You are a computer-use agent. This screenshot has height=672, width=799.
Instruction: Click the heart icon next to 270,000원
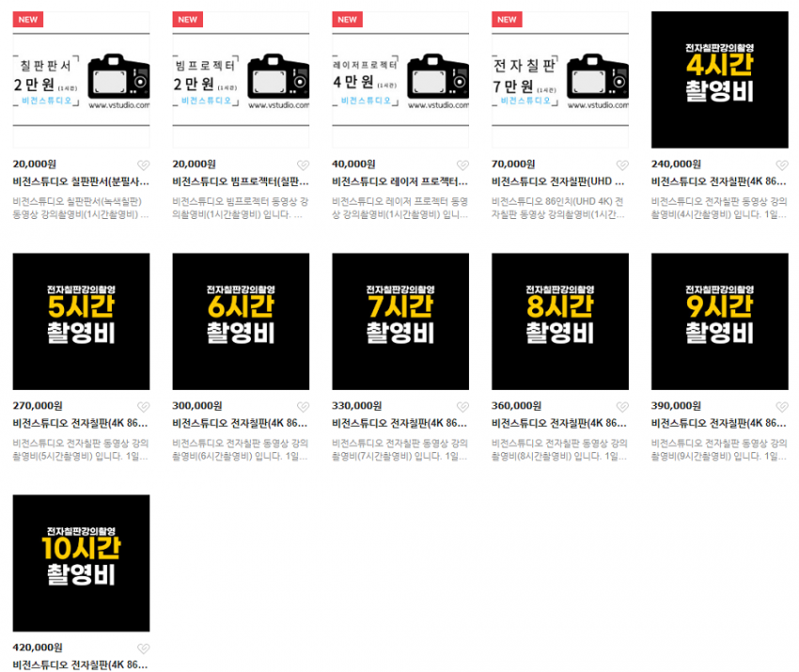(143, 407)
